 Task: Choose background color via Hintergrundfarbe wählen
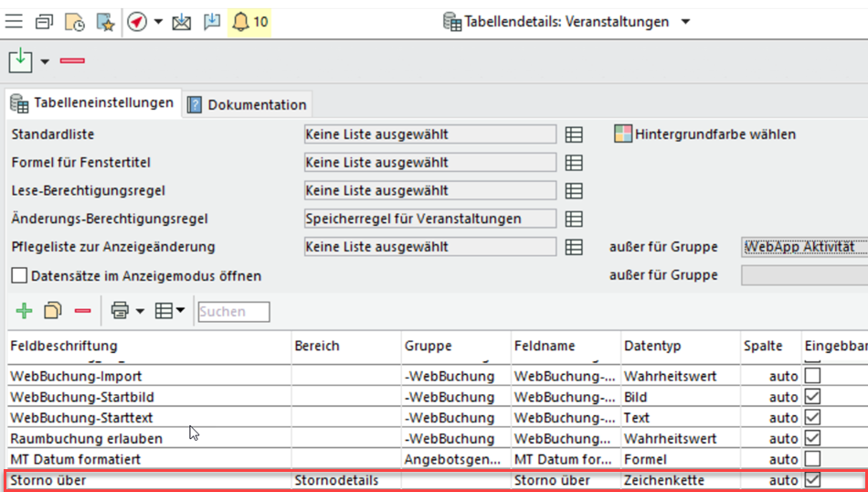tap(704, 134)
